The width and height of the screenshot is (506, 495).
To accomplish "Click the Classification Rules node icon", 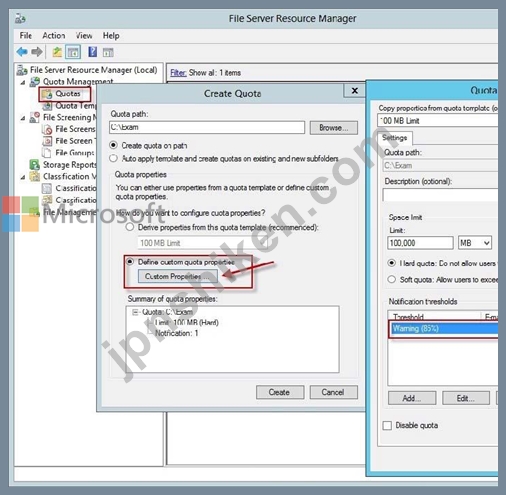I will tap(47, 200).
